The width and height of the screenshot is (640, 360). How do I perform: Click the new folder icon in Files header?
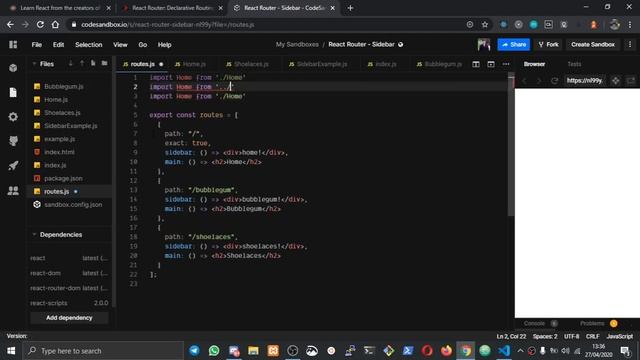pos(104,64)
